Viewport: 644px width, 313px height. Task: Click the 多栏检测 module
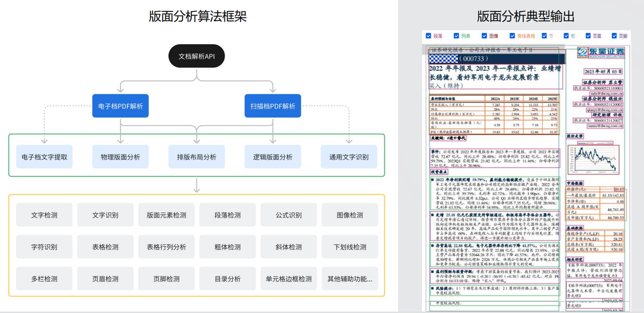[x=44, y=278]
